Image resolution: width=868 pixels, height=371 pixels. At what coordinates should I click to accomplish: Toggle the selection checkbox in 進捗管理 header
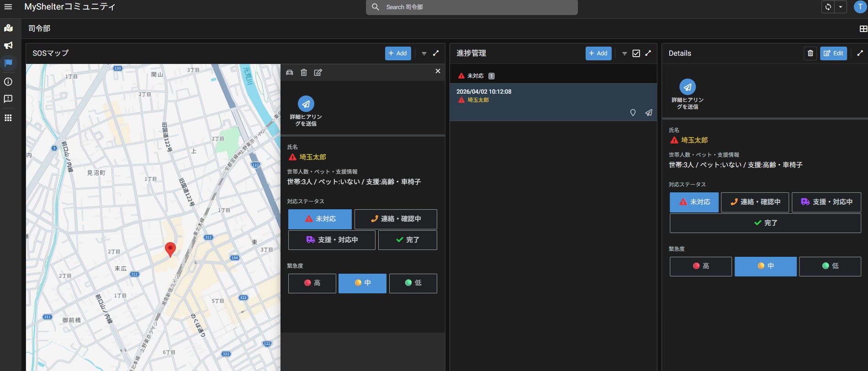pos(636,53)
